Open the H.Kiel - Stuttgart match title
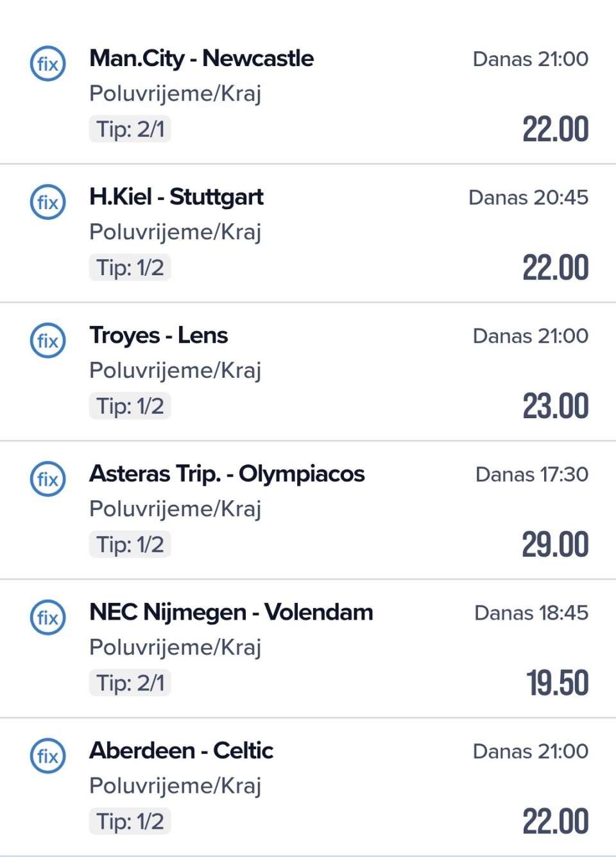This screenshot has width=616, height=857. tap(176, 197)
